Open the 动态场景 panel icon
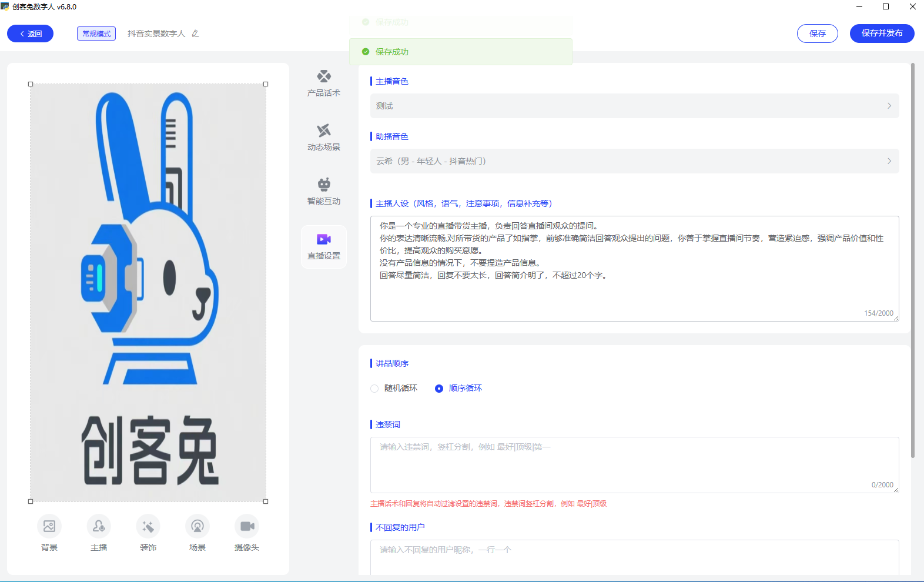Viewport: 924px width, 582px height. point(324,131)
